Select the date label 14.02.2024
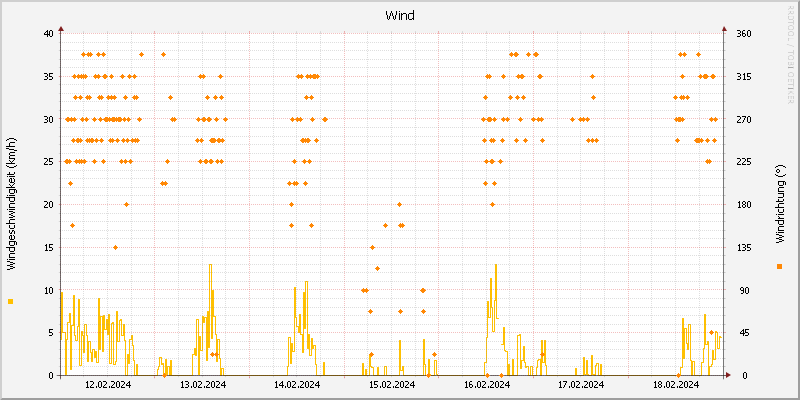 tap(297, 384)
